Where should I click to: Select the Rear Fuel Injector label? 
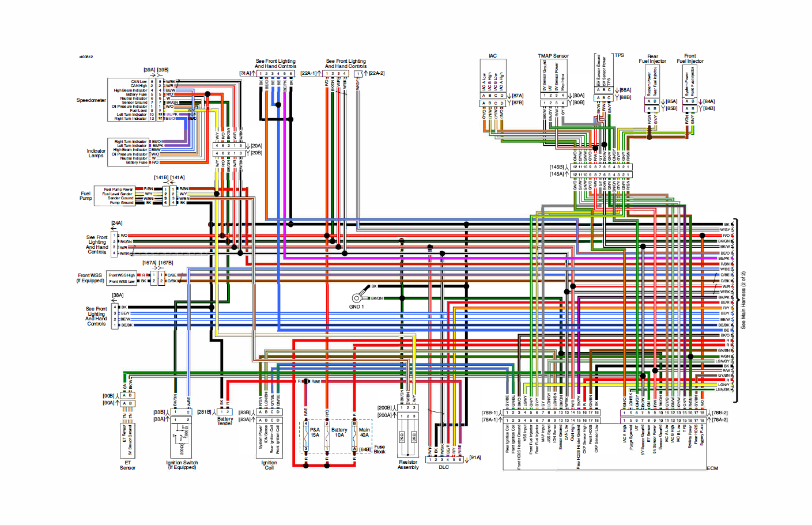coord(652,59)
